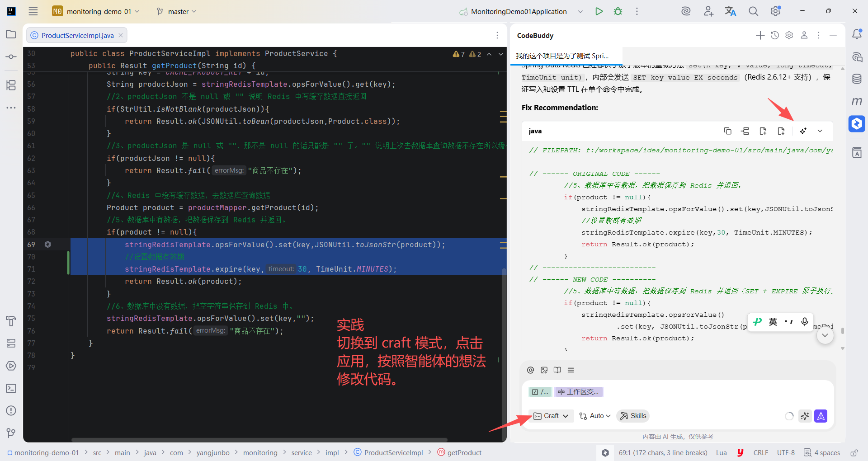This screenshot has width=868, height=461.
Task: Collapse the java code block chevron
Action: pos(820,131)
